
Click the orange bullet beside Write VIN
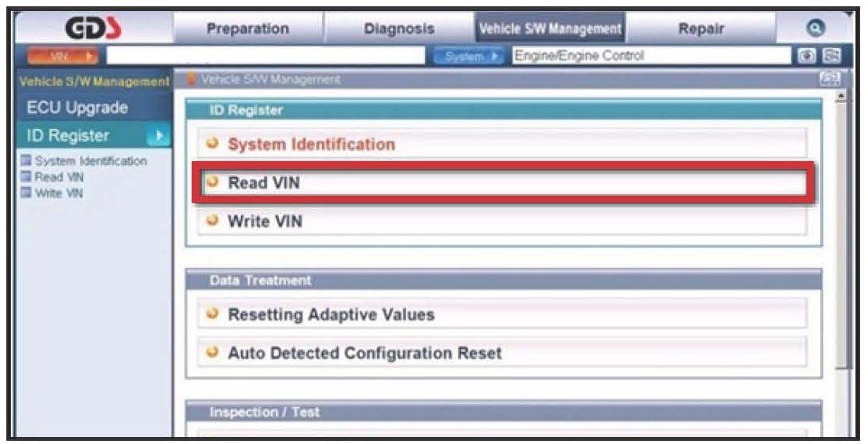pos(211,221)
